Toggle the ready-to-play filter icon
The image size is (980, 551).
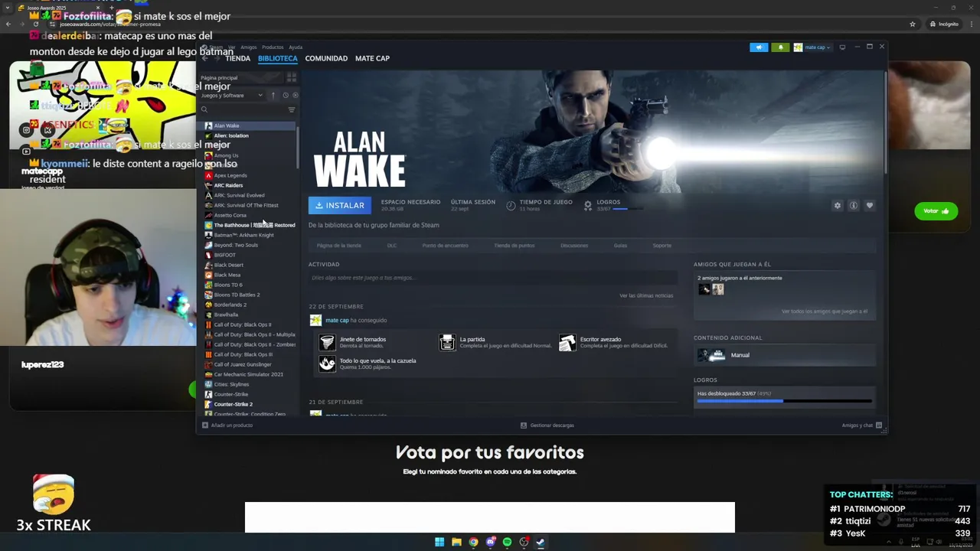coord(296,96)
